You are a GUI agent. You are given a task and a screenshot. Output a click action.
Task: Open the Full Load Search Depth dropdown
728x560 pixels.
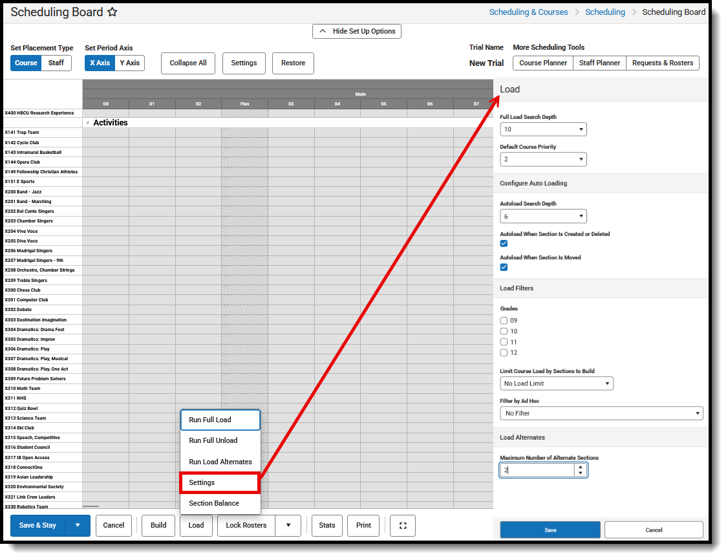click(543, 129)
